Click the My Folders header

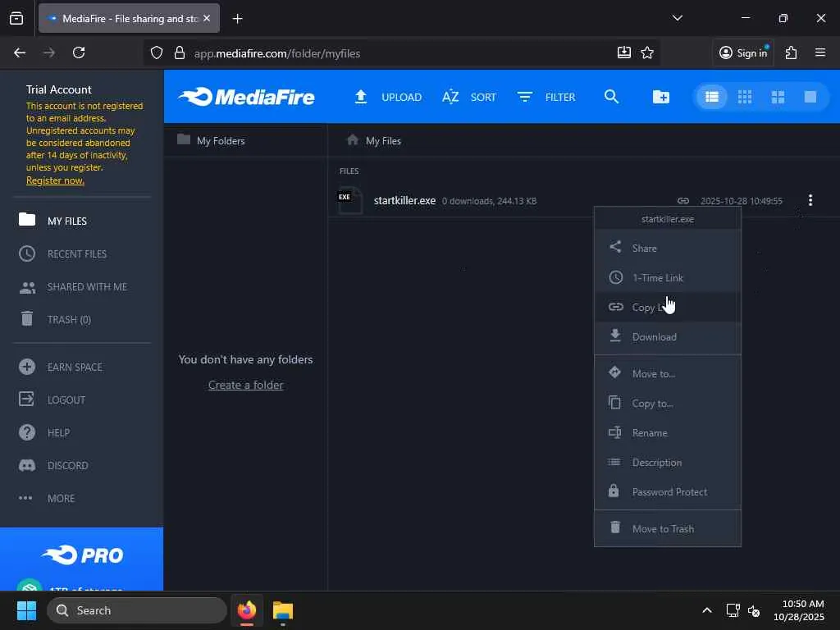pyautogui.click(x=211, y=140)
